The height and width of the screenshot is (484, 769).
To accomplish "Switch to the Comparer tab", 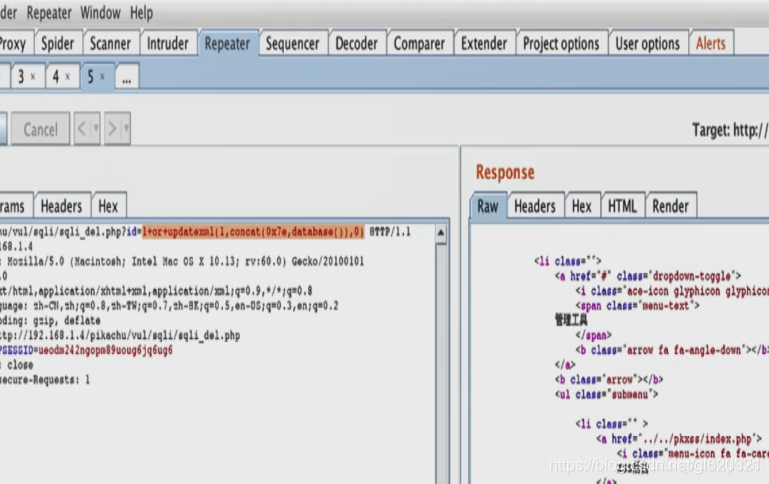I will coord(419,44).
